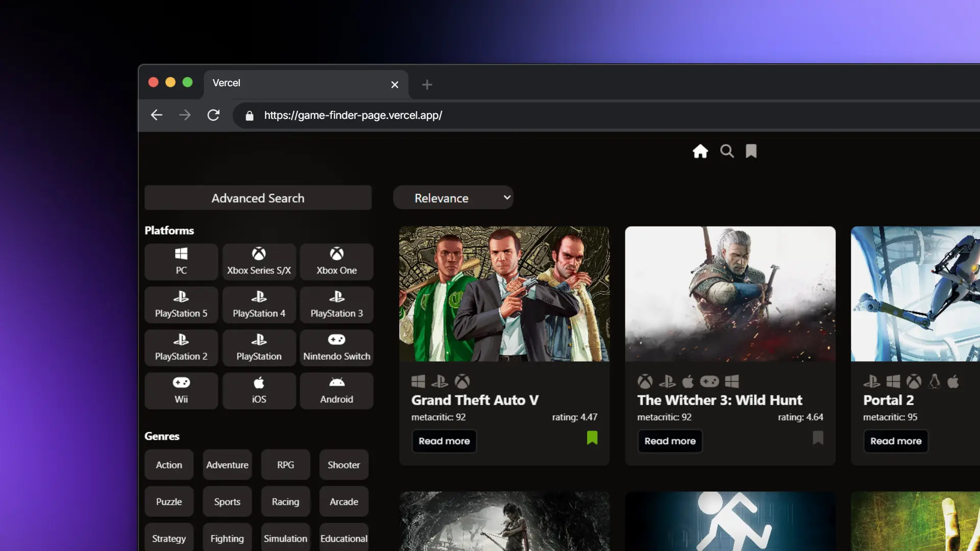Reload the page with refresh icon
The width and height of the screenshot is (980, 551).
(213, 115)
